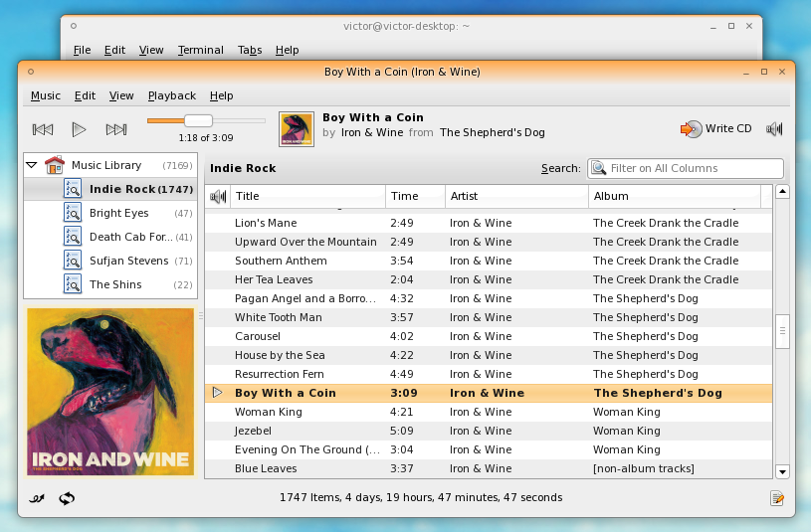Select the track Upward Over the Mountain

pyautogui.click(x=489, y=242)
